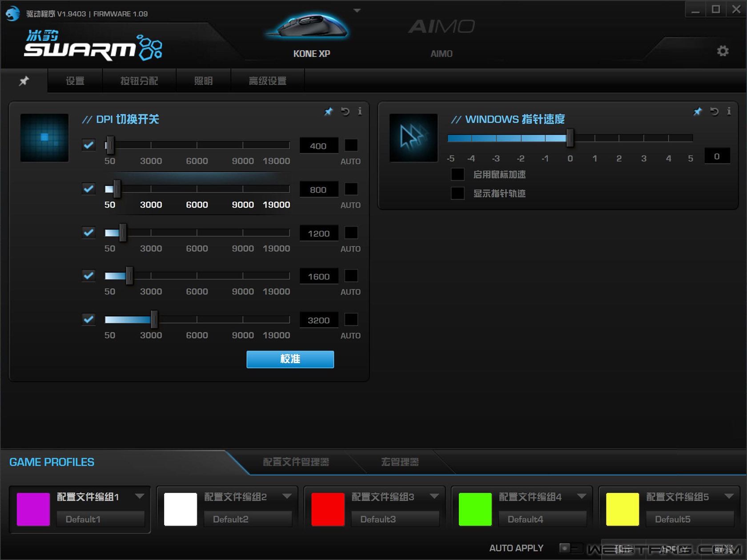Disable the 1600 DPI level checkbox
Viewport: 747px width, 560px height.
tap(88, 276)
